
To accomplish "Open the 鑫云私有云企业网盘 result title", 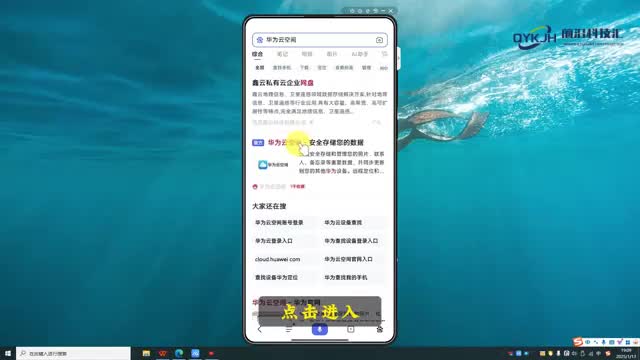I will pos(282,83).
